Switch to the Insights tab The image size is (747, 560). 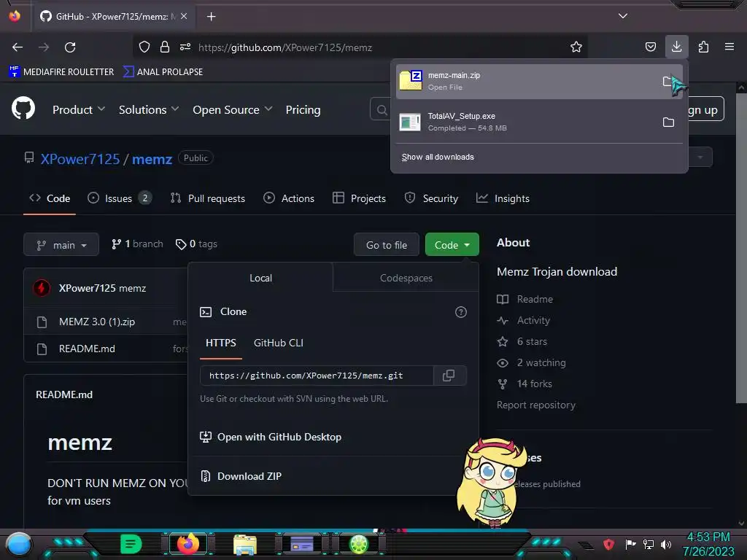[503, 198]
